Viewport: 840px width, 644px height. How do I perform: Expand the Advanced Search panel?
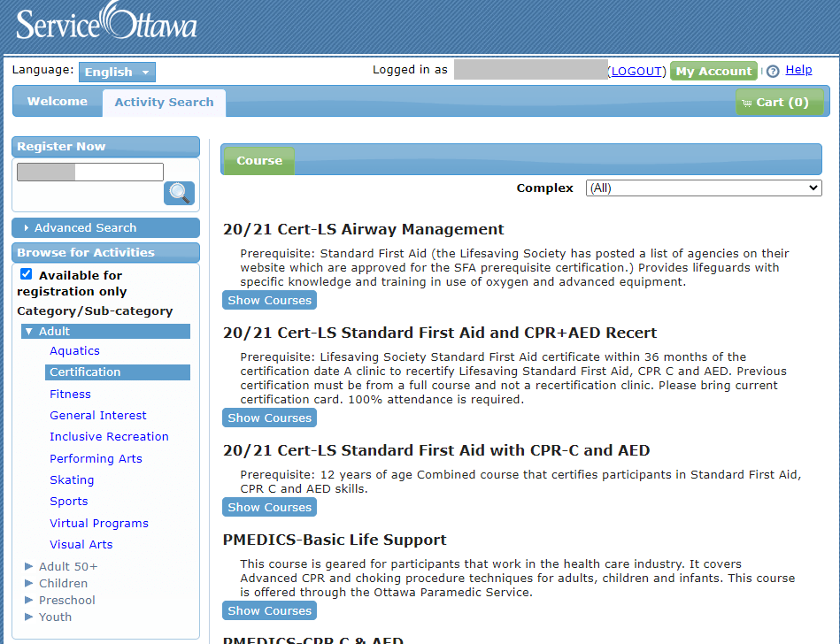[x=85, y=228]
